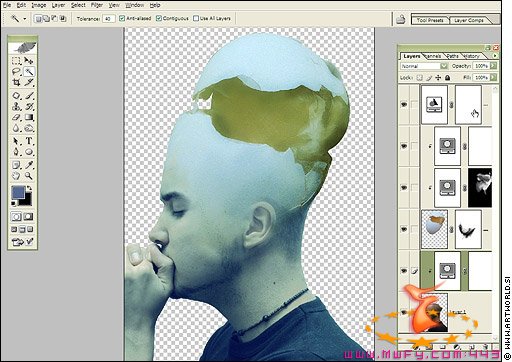The width and height of the screenshot is (512, 362).
Task: Select the Ellipse shape tool
Action: coord(29,152)
